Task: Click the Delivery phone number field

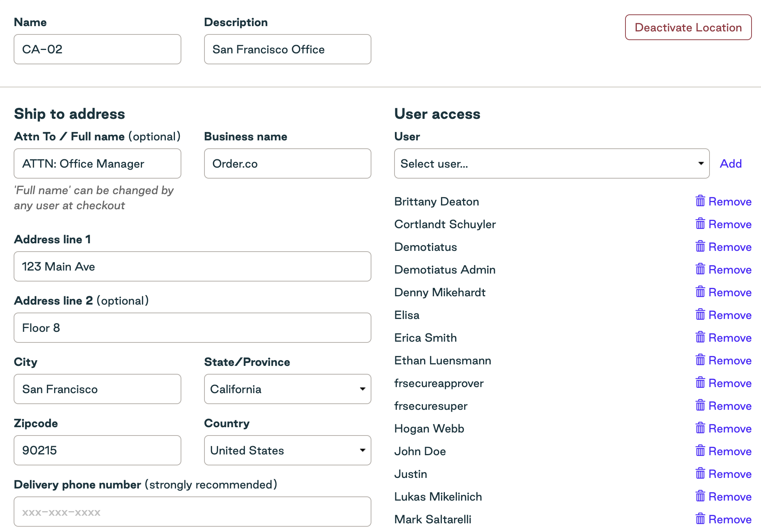Action: pyautogui.click(x=192, y=512)
